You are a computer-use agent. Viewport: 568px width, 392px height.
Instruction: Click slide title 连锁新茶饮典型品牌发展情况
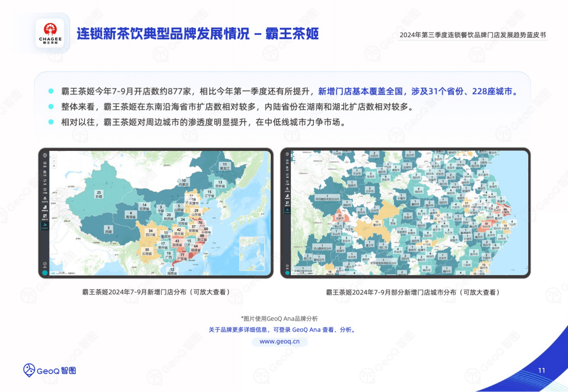[x=163, y=34]
